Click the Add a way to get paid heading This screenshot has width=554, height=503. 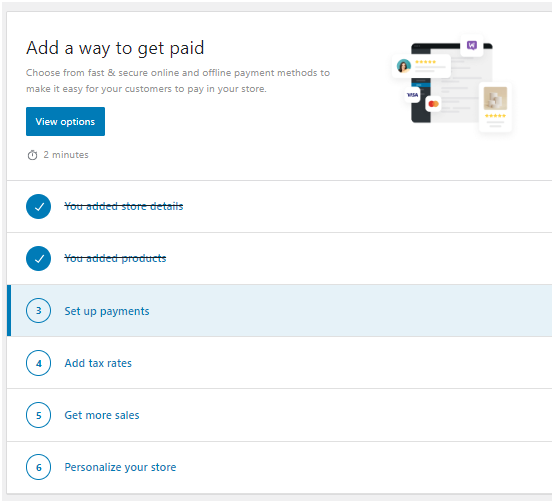tap(115, 48)
